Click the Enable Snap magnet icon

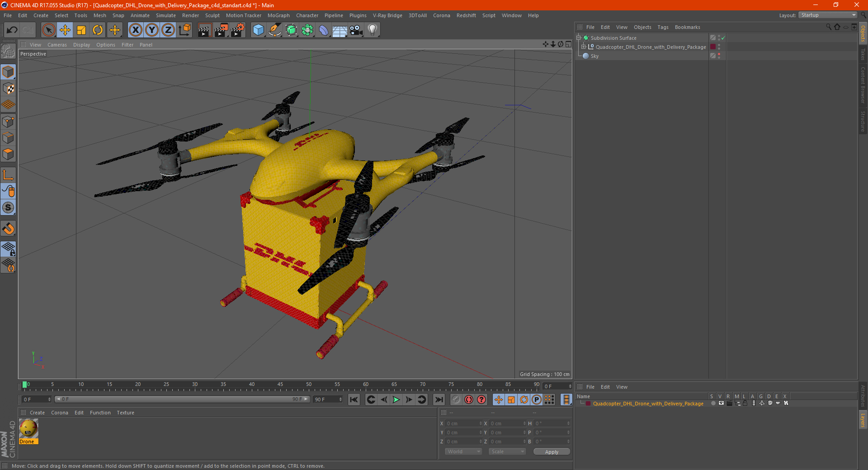click(x=9, y=229)
